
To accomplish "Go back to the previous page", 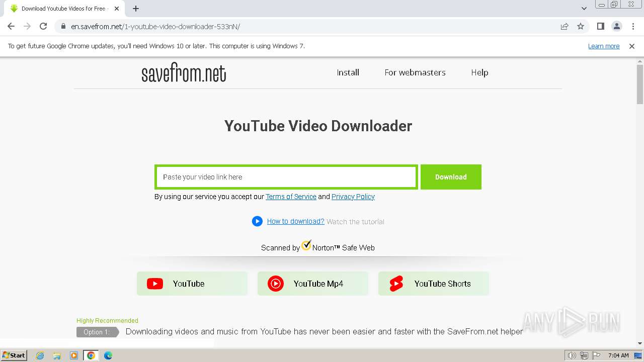I will [x=11, y=26].
